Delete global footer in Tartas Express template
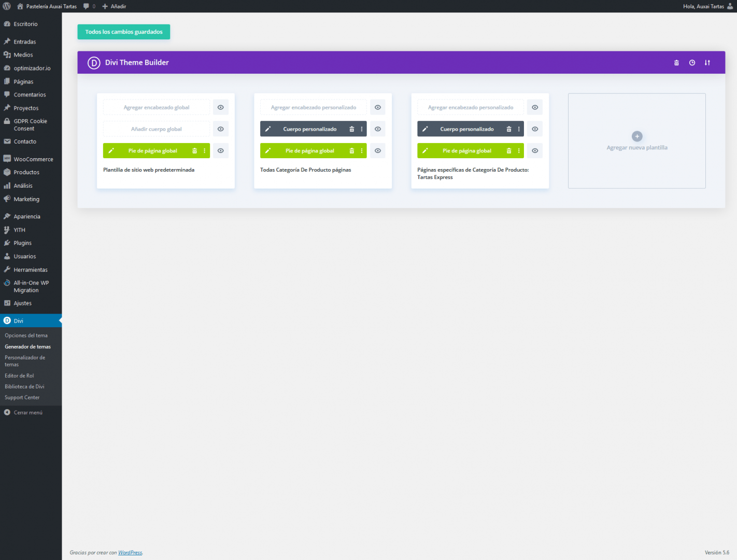The width and height of the screenshot is (737, 560). pos(508,151)
